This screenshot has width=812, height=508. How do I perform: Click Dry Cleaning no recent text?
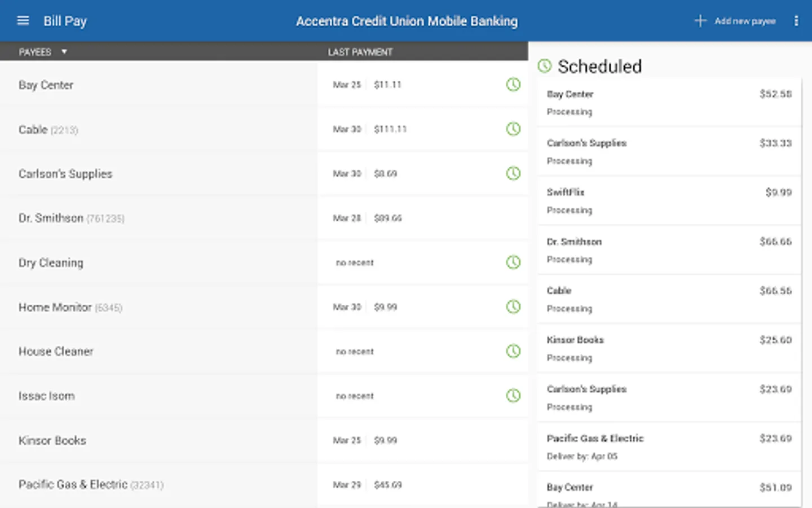(355, 262)
